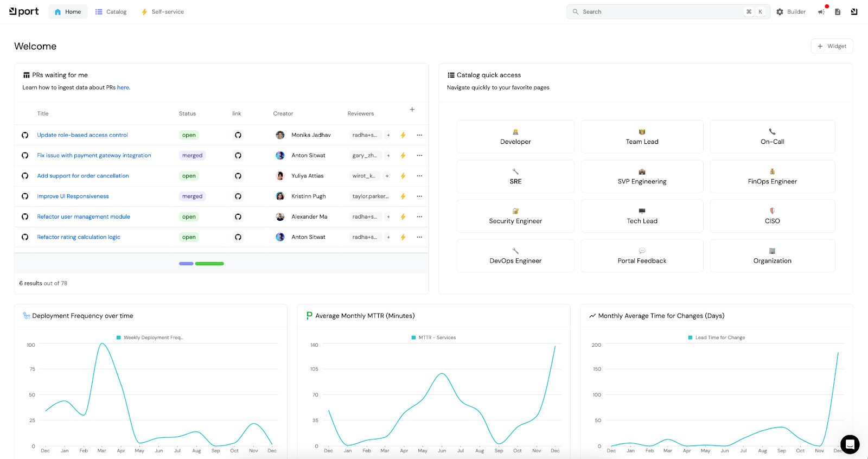Screen dimensions: 868x459
Task: Open the Catalog tab
Action: [x=111, y=12]
